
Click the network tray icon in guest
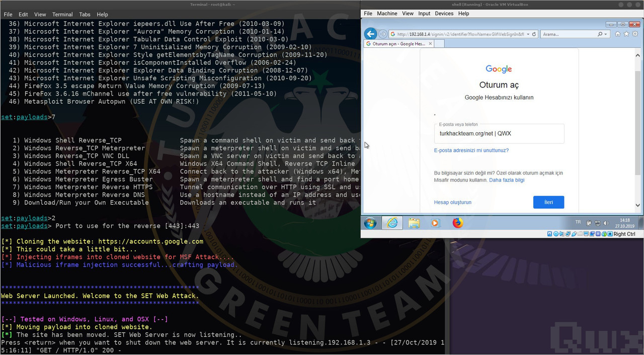598,223
